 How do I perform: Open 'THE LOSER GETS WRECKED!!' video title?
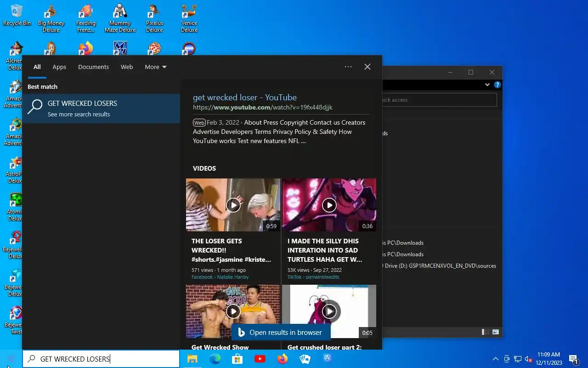point(231,250)
